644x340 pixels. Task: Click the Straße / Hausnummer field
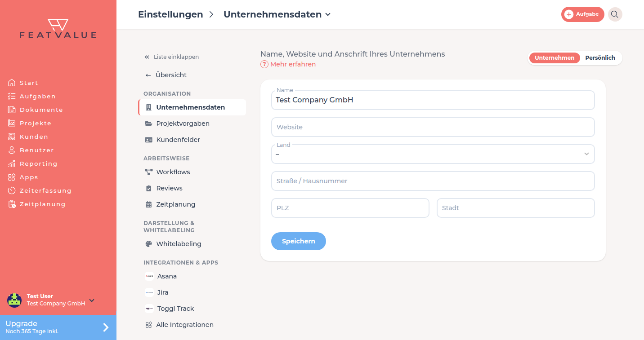click(433, 181)
